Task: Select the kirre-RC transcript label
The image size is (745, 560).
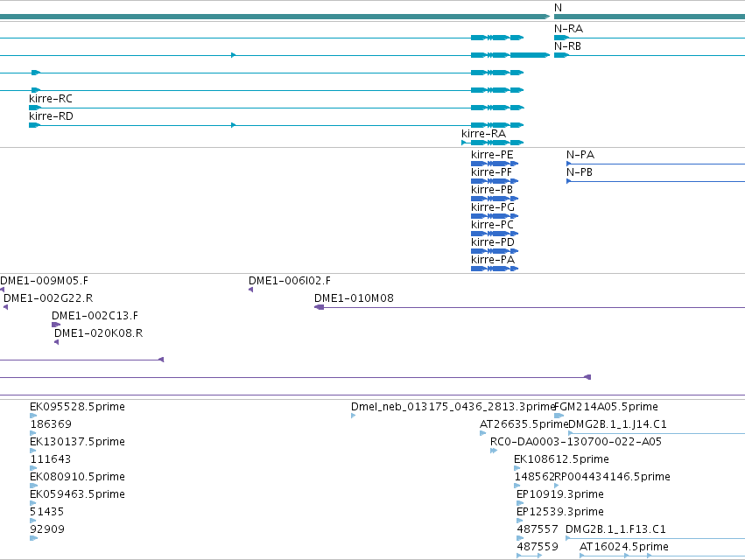Action: pos(51,99)
